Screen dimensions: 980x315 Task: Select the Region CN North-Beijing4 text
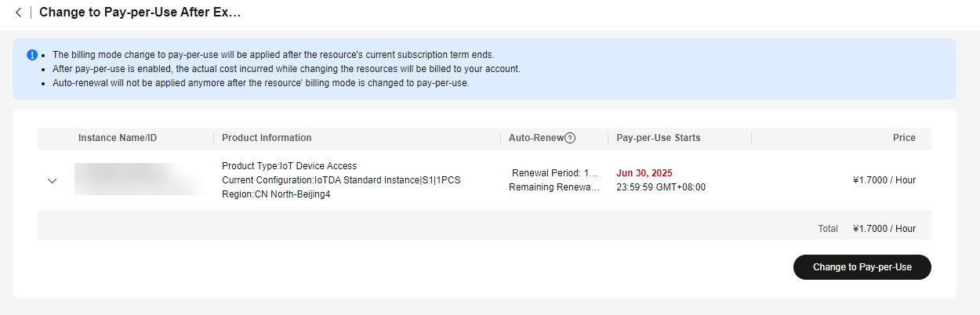coord(276,194)
